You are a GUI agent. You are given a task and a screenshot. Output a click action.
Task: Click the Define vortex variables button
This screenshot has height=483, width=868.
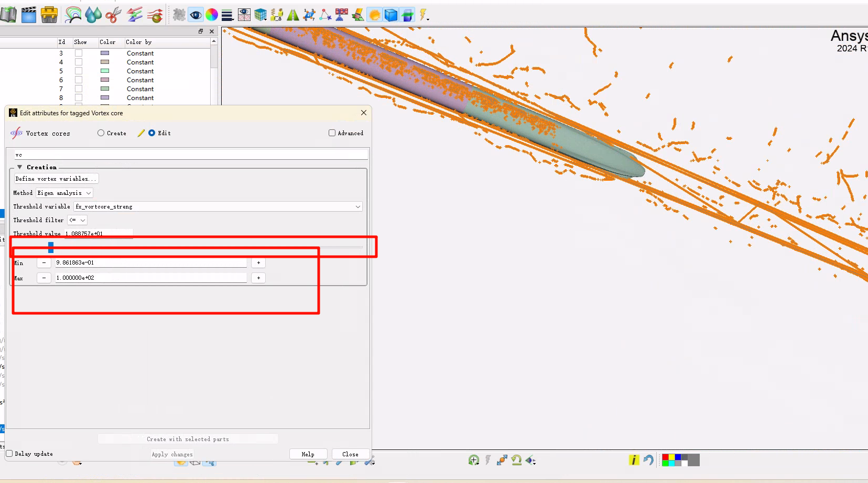click(56, 179)
